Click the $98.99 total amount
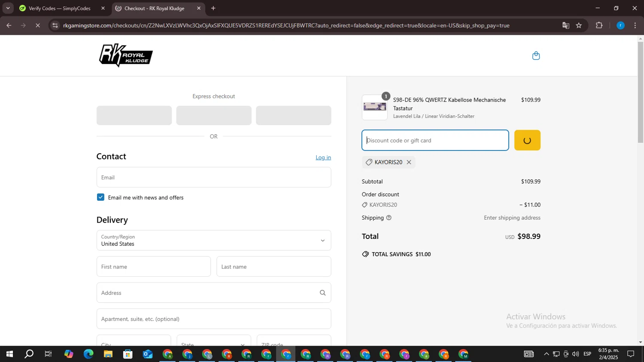The height and width of the screenshot is (362, 644). point(529,236)
